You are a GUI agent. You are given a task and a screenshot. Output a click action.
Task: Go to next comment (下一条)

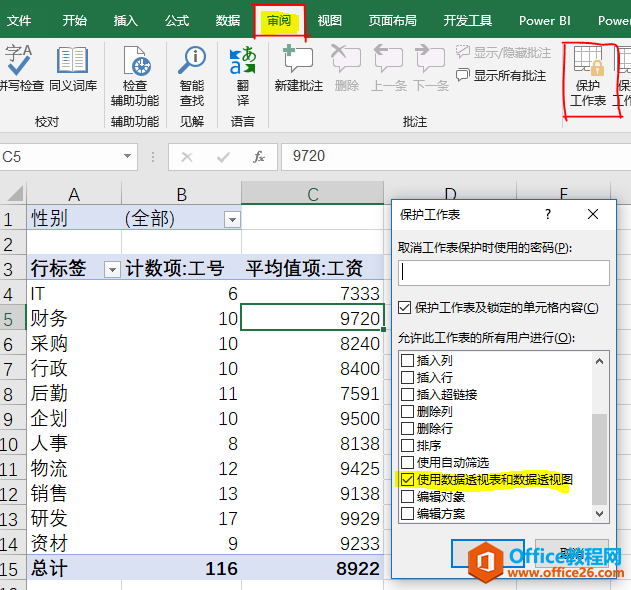coord(431,68)
